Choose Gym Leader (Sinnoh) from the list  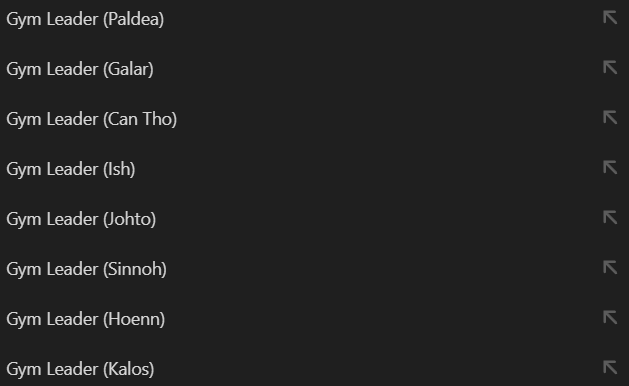[x=314, y=269]
